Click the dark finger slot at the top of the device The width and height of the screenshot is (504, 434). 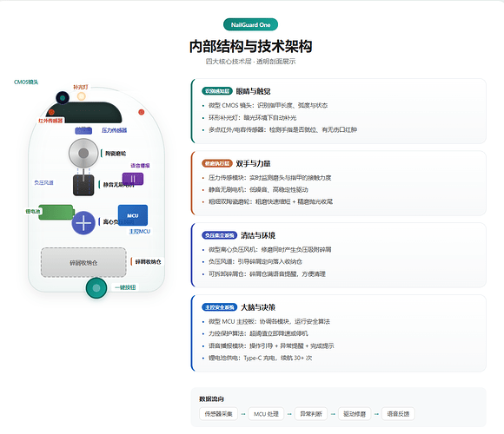coord(83,113)
